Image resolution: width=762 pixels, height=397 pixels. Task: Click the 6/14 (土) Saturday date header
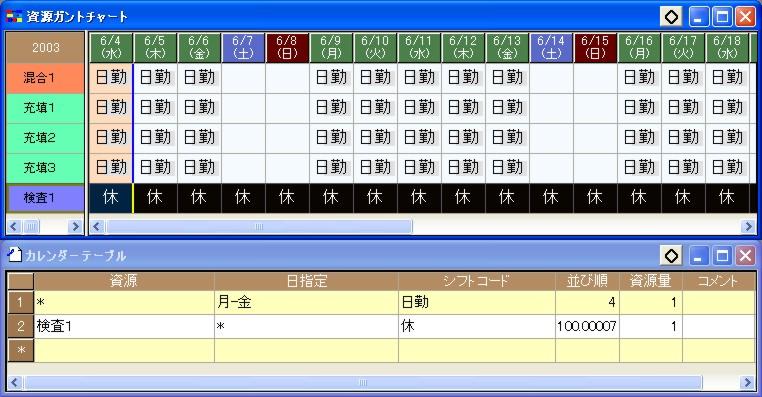(x=551, y=48)
